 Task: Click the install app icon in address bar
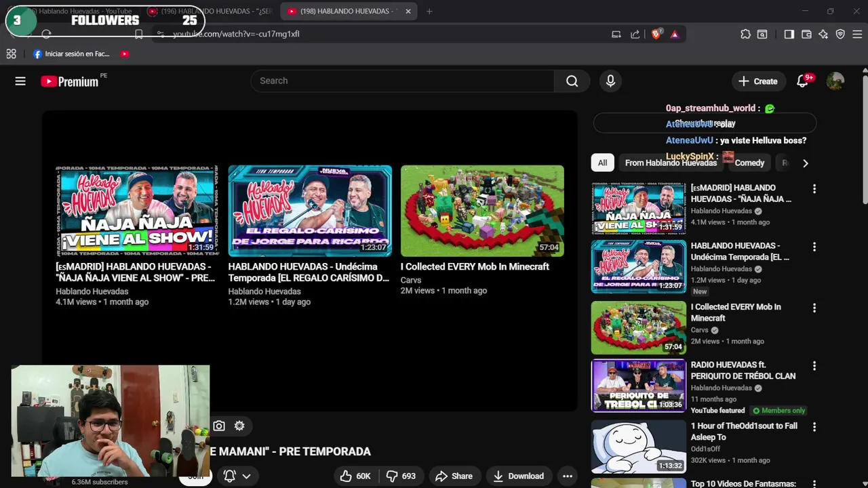[x=616, y=34]
